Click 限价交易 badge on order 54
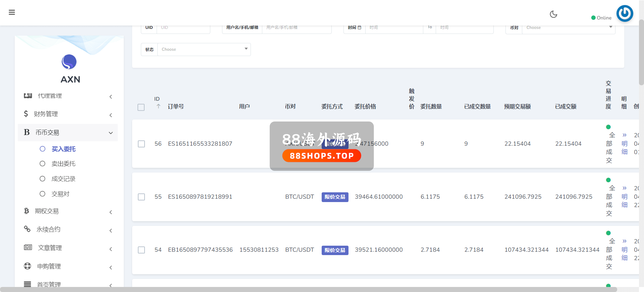This screenshot has height=292, width=644. pyautogui.click(x=335, y=250)
